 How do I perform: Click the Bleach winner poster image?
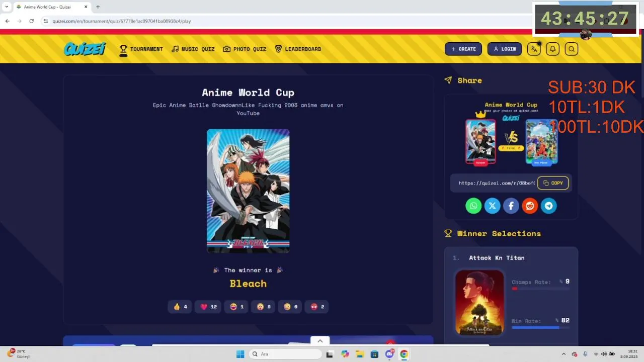pyautogui.click(x=248, y=191)
